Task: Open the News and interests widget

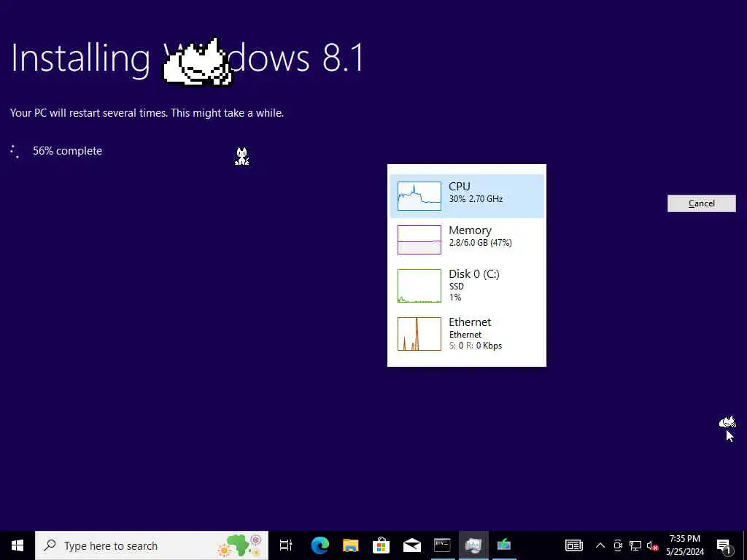Action: (573, 545)
